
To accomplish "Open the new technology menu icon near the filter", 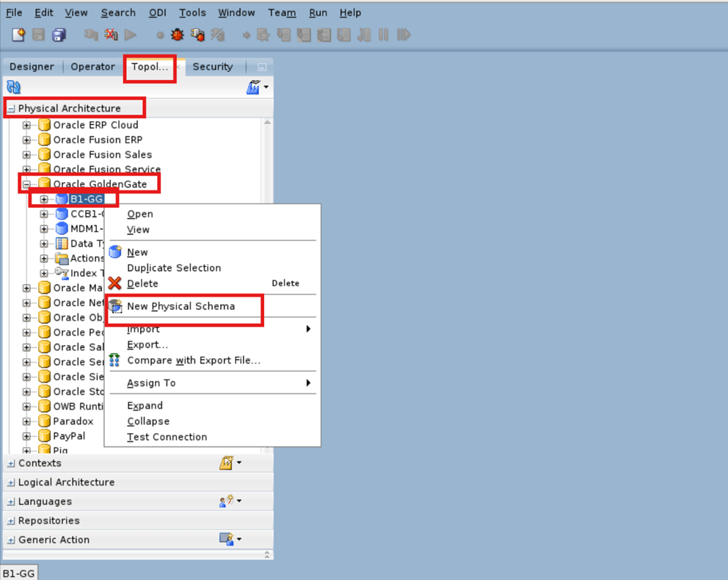I will pyautogui.click(x=253, y=87).
